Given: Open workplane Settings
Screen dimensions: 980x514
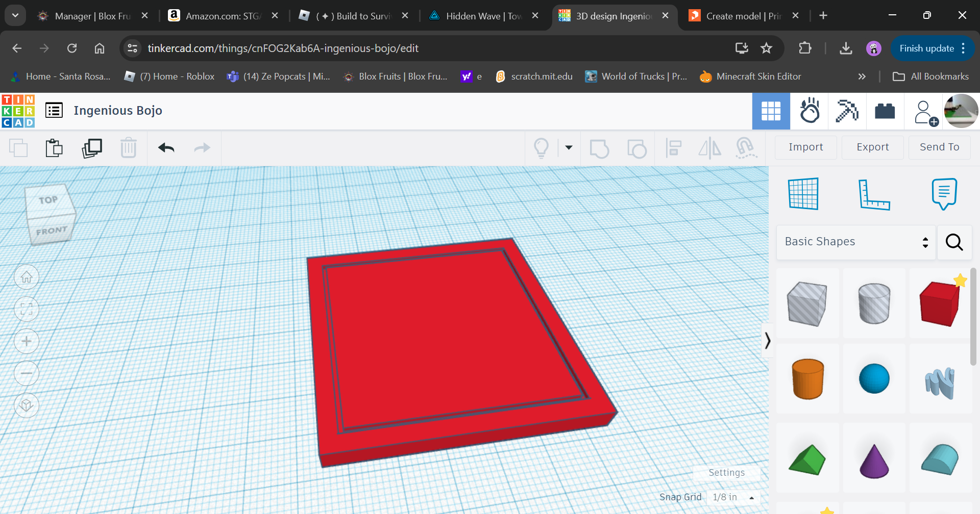Looking at the screenshot, I should coord(727,473).
